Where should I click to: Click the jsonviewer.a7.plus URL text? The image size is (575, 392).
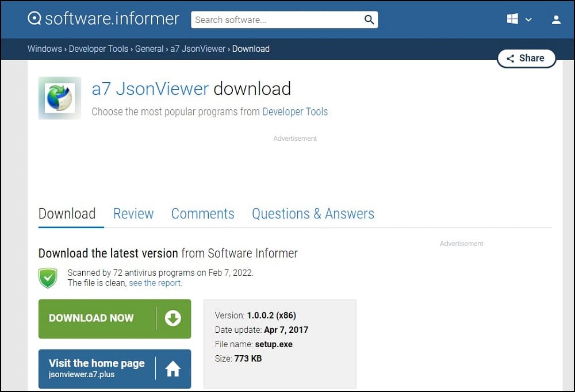(x=82, y=374)
